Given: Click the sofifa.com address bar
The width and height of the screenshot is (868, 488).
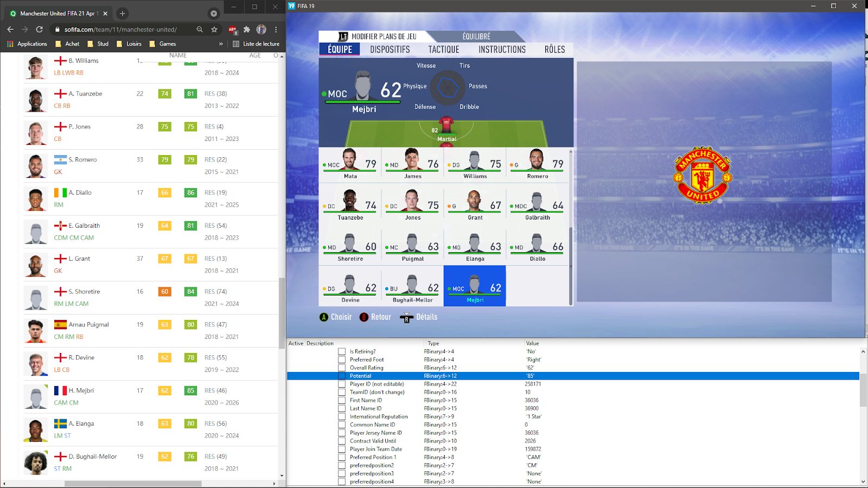Looking at the screenshot, I should (x=120, y=29).
